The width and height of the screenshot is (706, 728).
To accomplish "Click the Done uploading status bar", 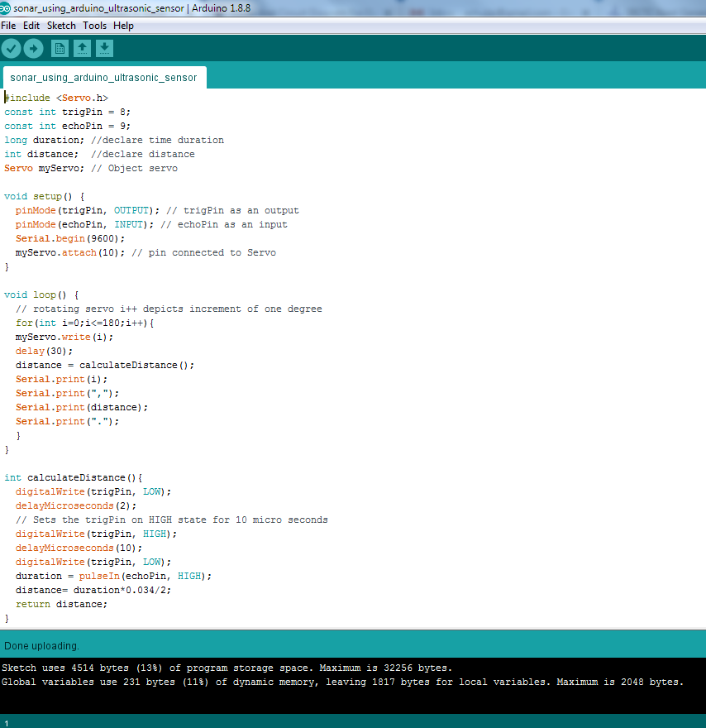I will [x=353, y=646].
